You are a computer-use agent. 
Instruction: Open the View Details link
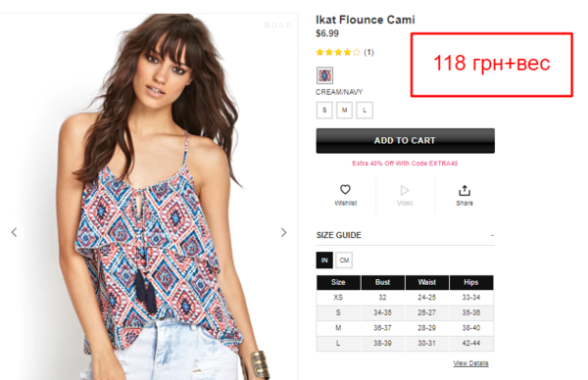(470, 363)
